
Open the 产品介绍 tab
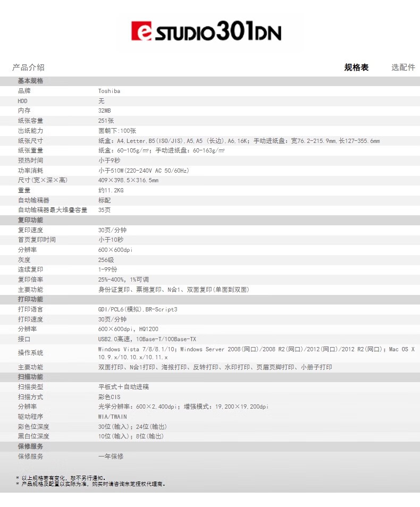click(29, 67)
